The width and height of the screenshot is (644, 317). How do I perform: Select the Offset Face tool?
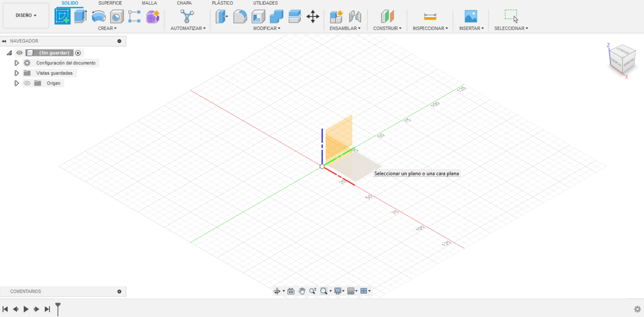click(294, 16)
